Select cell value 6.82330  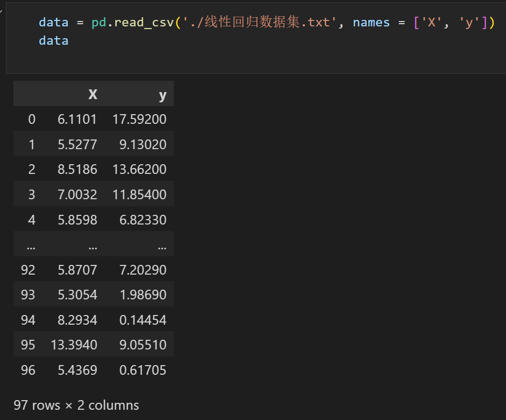(143, 220)
